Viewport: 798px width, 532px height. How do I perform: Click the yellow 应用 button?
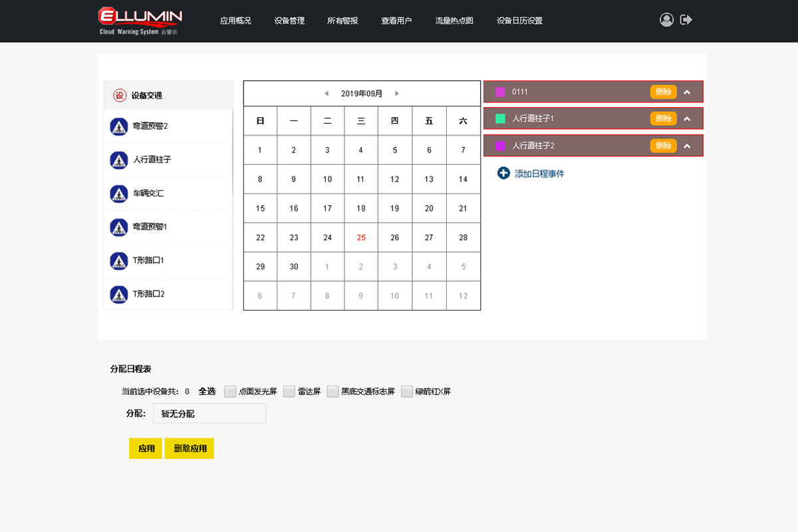click(146, 449)
